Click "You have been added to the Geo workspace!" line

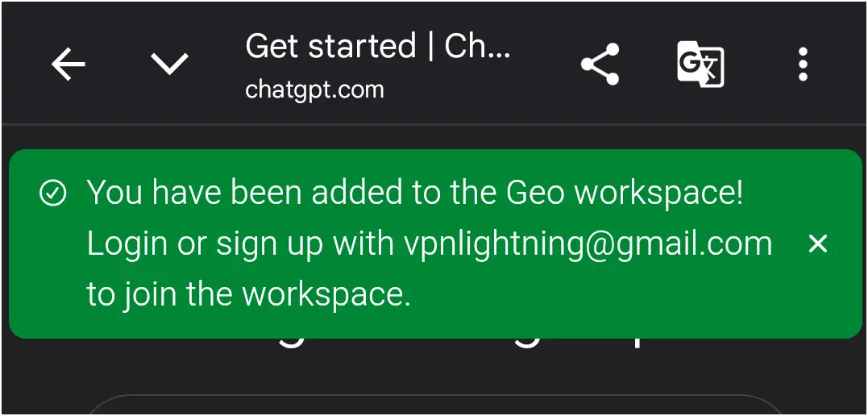coord(415,193)
